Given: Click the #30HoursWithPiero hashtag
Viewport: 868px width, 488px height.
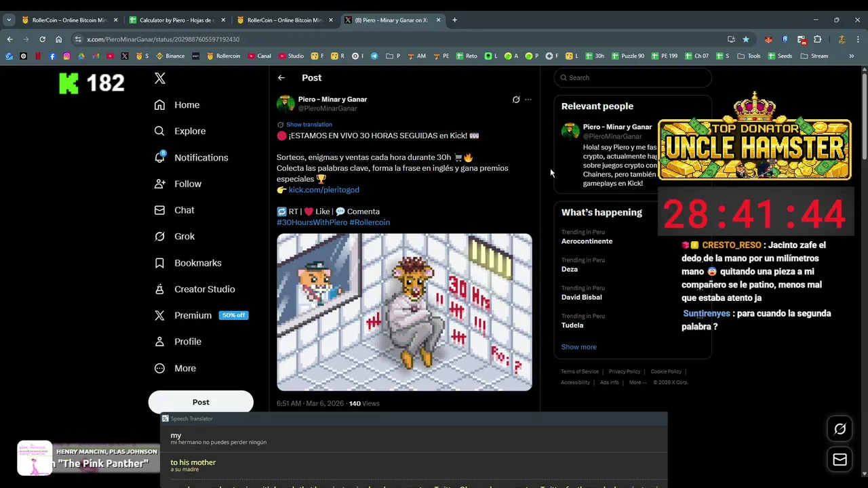Looking at the screenshot, I should pos(312,222).
